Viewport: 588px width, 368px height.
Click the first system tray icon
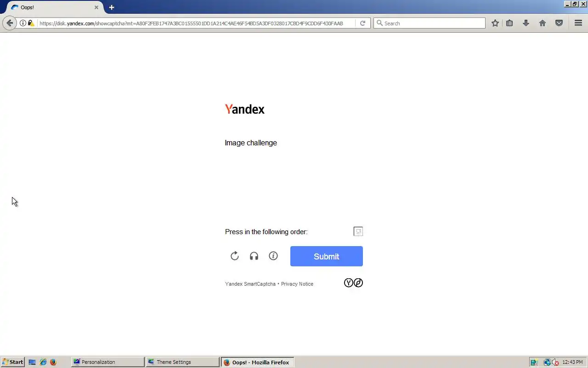pyautogui.click(x=534, y=362)
